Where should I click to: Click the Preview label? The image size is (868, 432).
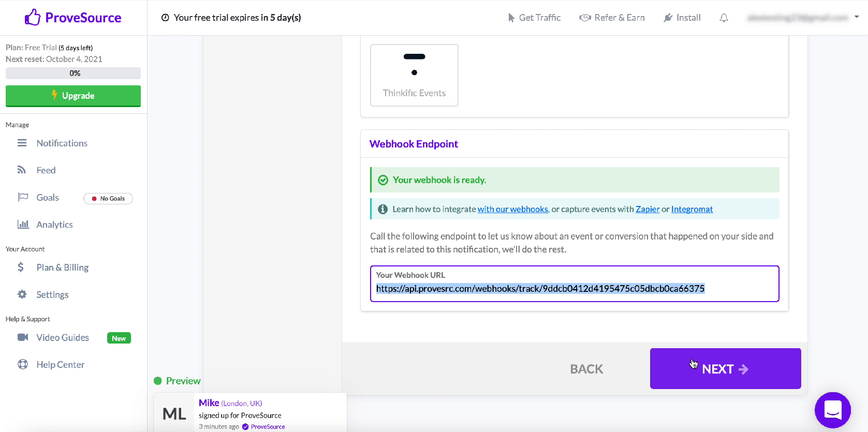(183, 381)
